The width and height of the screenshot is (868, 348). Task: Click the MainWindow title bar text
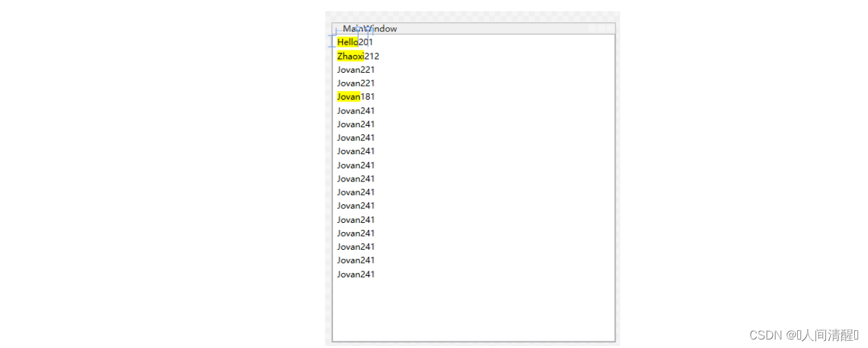pos(370,29)
